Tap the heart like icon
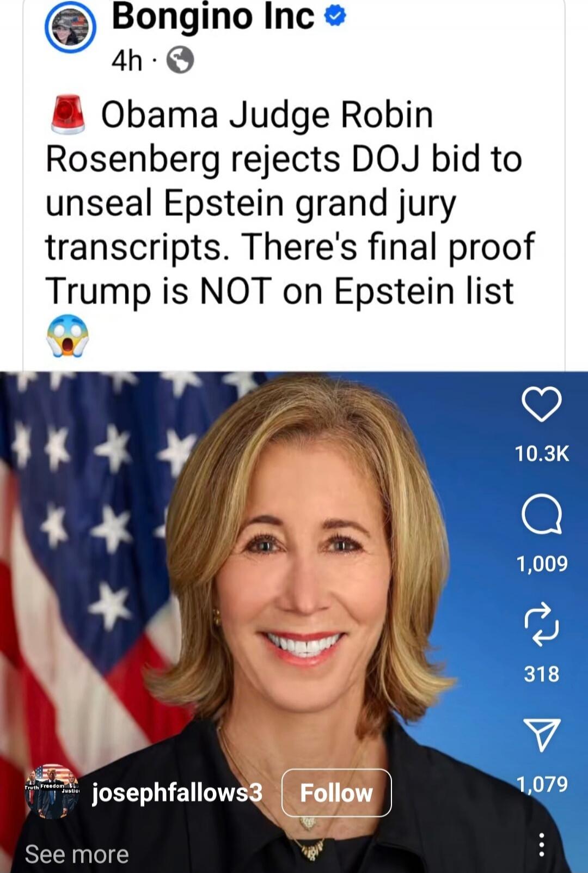This screenshot has height=873, width=588. 542,404
